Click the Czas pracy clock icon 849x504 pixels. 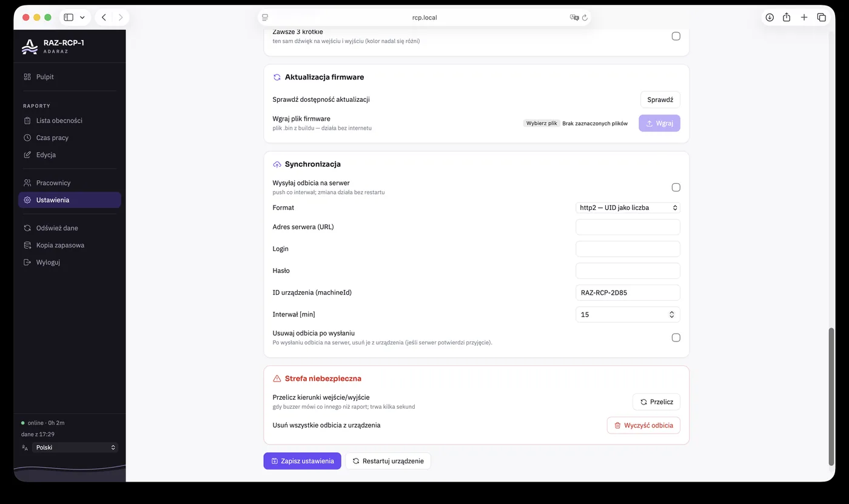click(x=27, y=138)
